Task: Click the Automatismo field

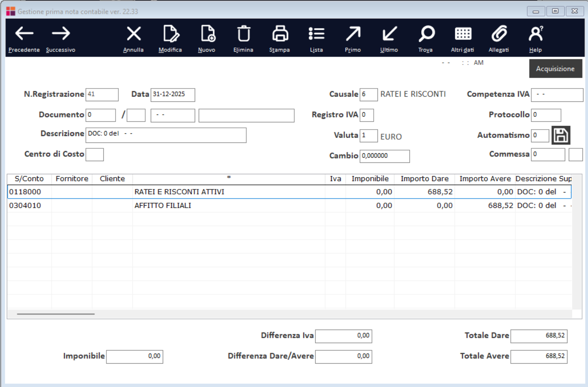Action: 540,136
